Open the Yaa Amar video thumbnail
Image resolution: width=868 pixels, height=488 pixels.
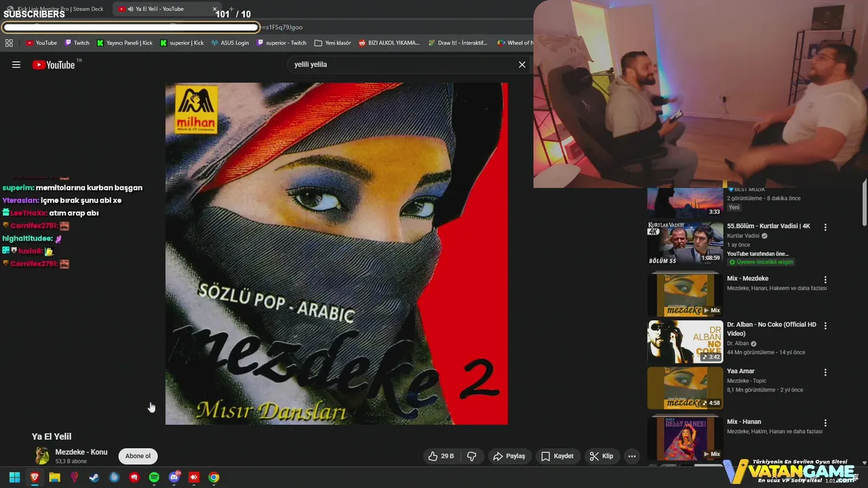[x=685, y=388]
